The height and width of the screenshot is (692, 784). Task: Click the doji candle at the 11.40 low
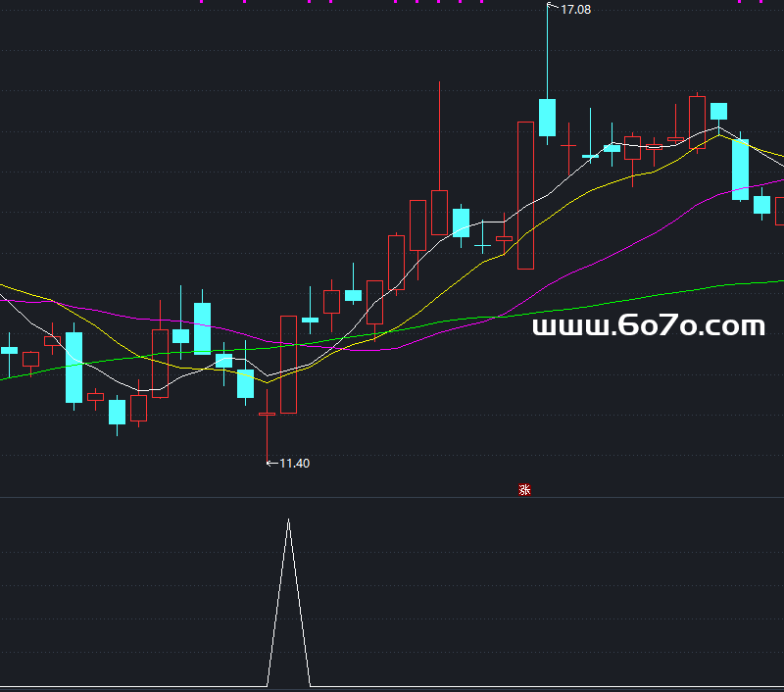pos(267,415)
